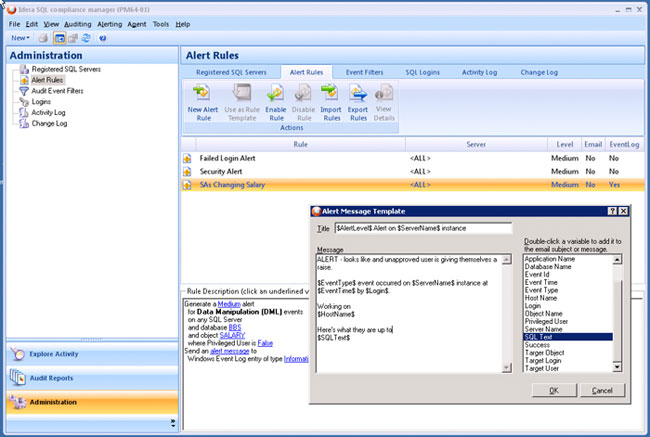
Task: Click the refresh icon in the toolbar
Action: 86,38
